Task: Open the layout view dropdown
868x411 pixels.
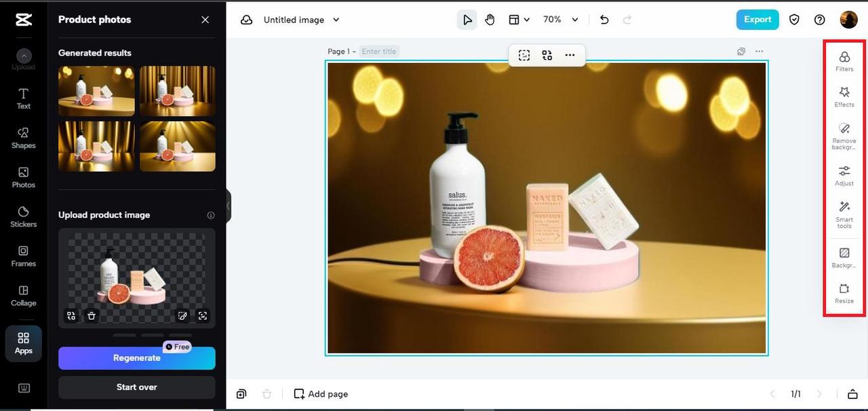Action: pyautogui.click(x=519, y=20)
